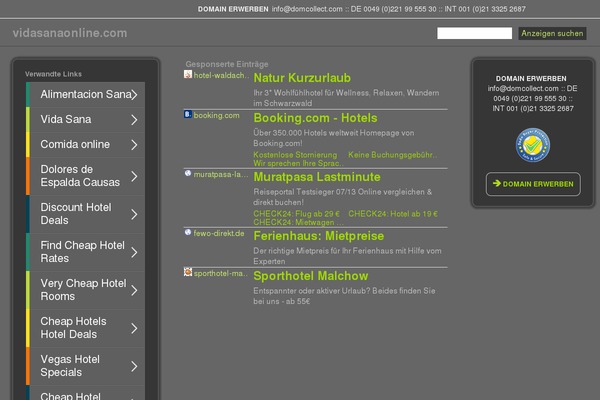Click the DOMAIN ERWERBEN heading in right panel

pyautogui.click(x=531, y=78)
